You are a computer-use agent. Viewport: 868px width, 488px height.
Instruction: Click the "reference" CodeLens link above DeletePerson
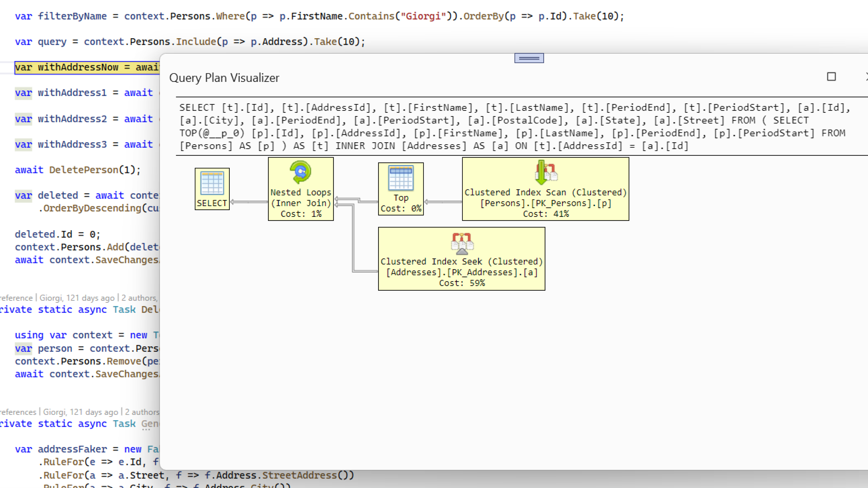coord(16,298)
